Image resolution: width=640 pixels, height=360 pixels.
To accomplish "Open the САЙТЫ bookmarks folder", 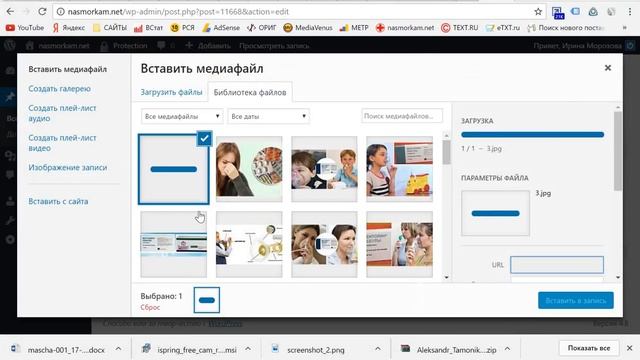I will point(110,28).
